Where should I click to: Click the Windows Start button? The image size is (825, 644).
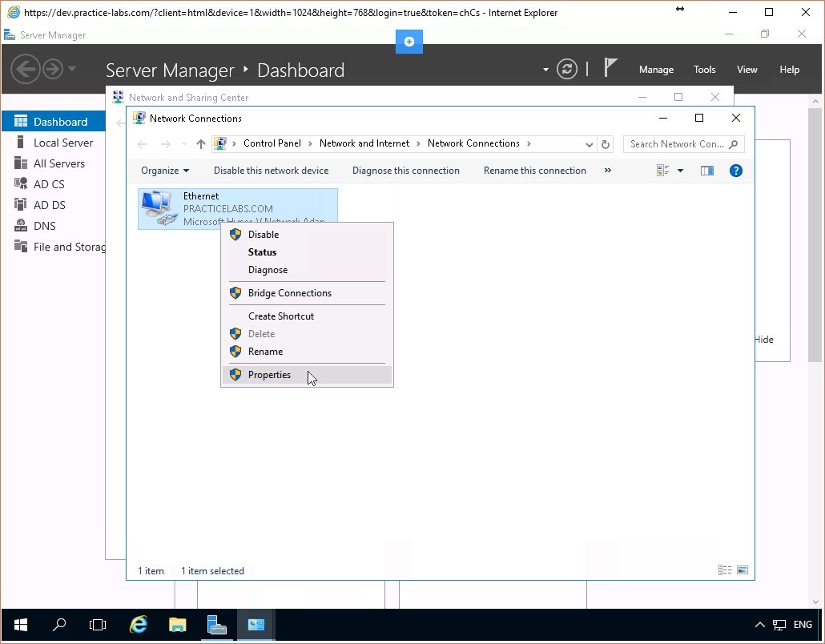point(19,624)
